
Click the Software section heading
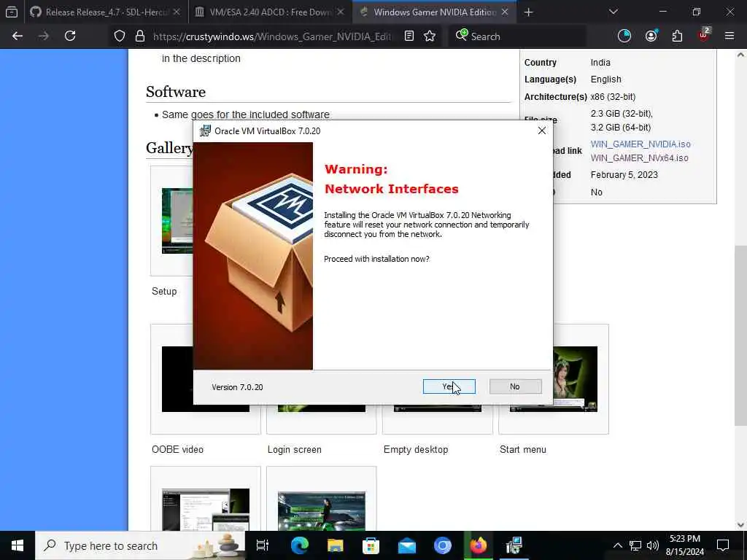coord(176,91)
